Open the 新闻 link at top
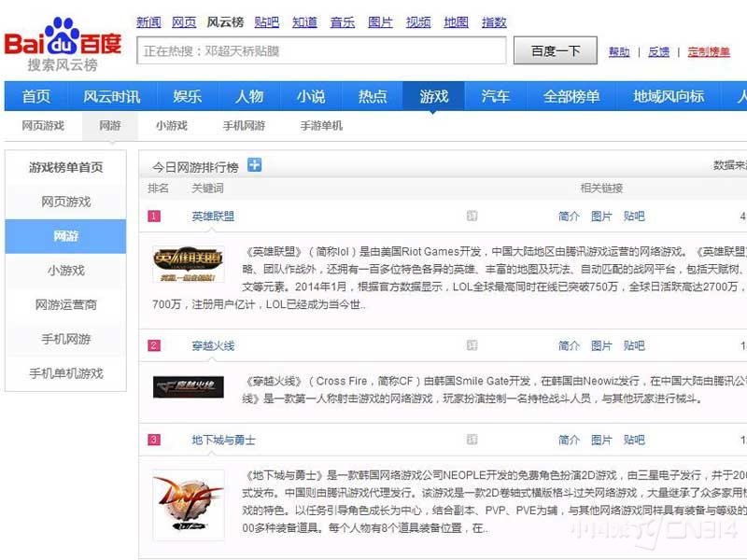This screenshot has height=560, width=747. (x=148, y=22)
